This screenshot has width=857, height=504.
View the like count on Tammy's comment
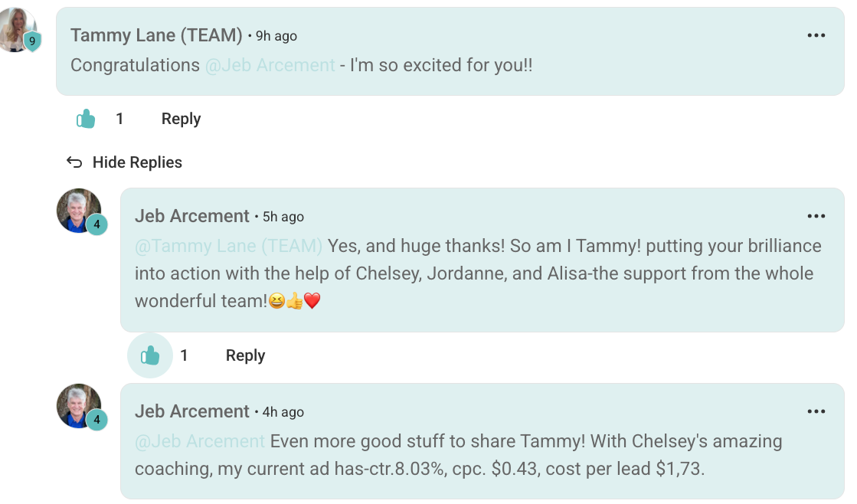tap(119, 119)
